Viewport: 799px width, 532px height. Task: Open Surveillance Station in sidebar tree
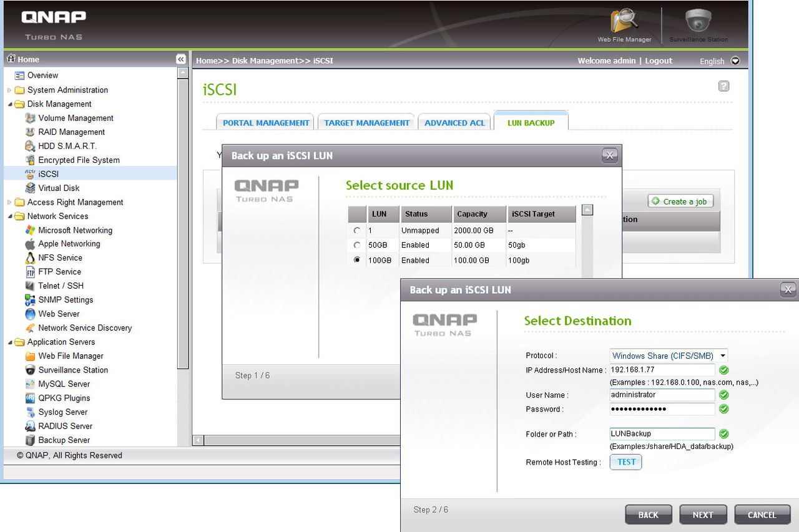tap(73, 370)
